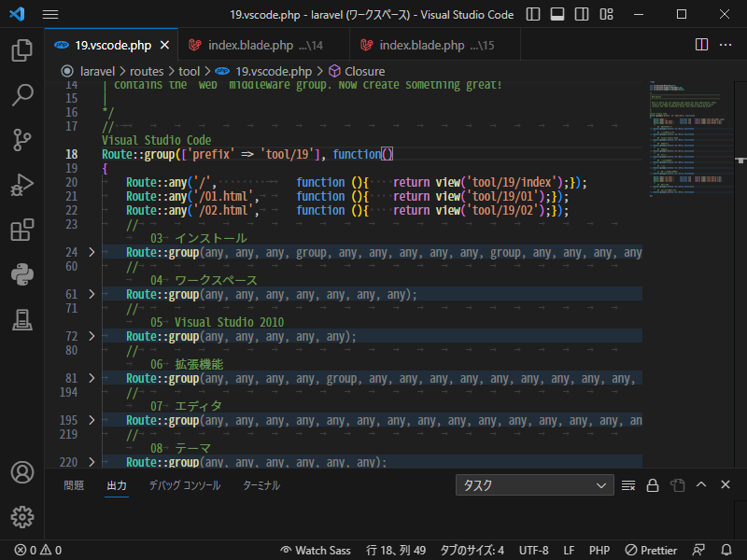Open feedback icon in status bar

[x=698, y=551]
